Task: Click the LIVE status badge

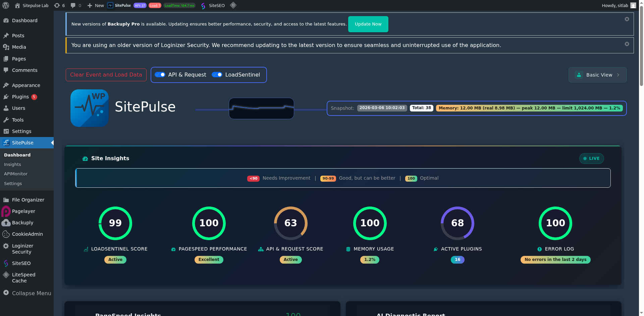Action: (591, 159)
